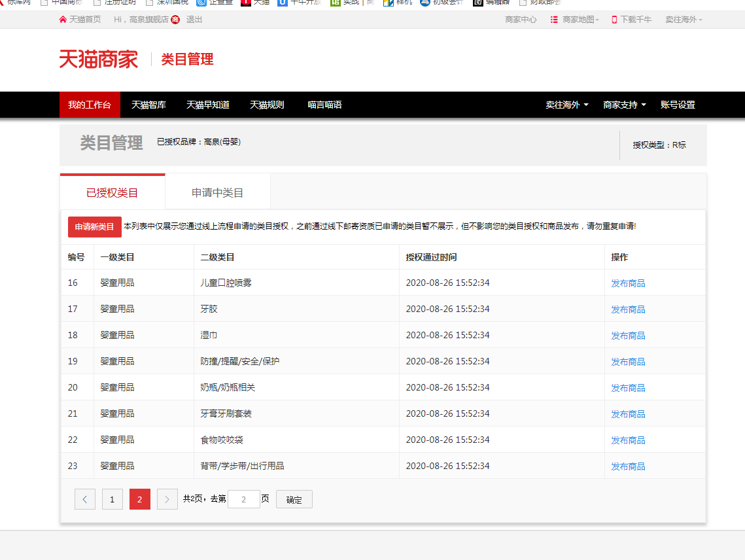Image resolution: width=745 pixels, height=560 pixels.
Task: Go to previous page arrow
Action: tap(85, 499)
